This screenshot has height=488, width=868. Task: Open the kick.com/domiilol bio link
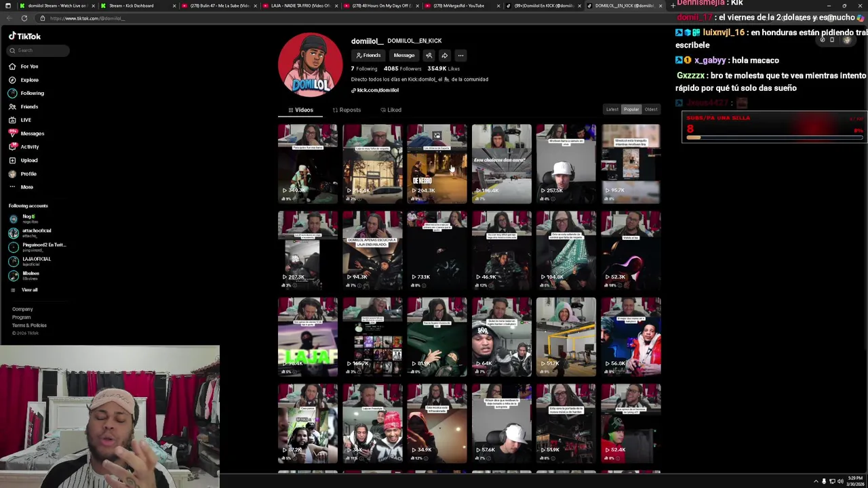point(375,90)
